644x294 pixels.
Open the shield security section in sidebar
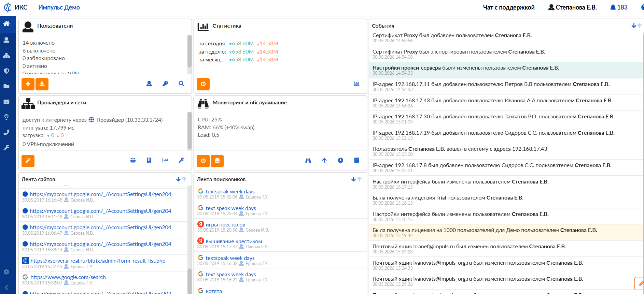[6, 71]
